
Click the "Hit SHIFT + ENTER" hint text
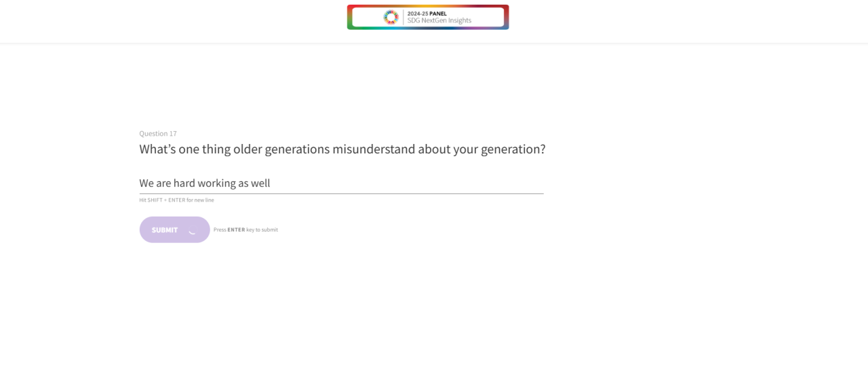click(176, 200)
